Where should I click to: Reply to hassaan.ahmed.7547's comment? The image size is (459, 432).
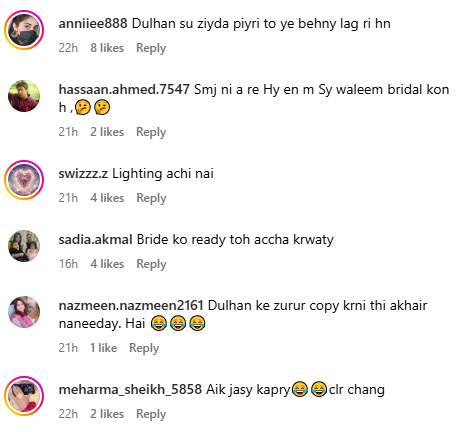click(151, 132)
